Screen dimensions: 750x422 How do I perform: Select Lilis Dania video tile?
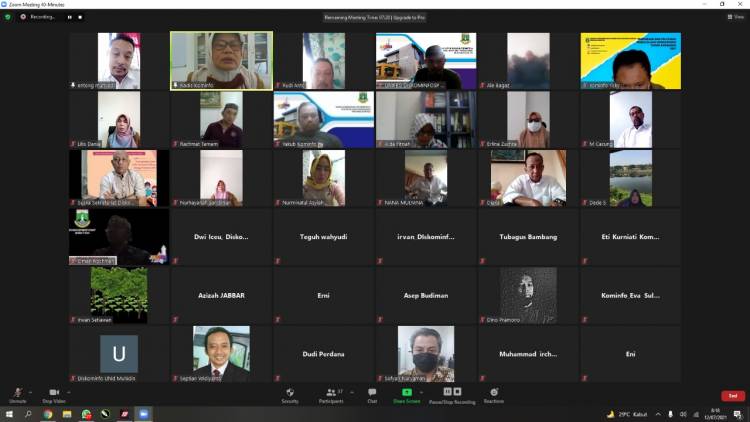[119, 120]
